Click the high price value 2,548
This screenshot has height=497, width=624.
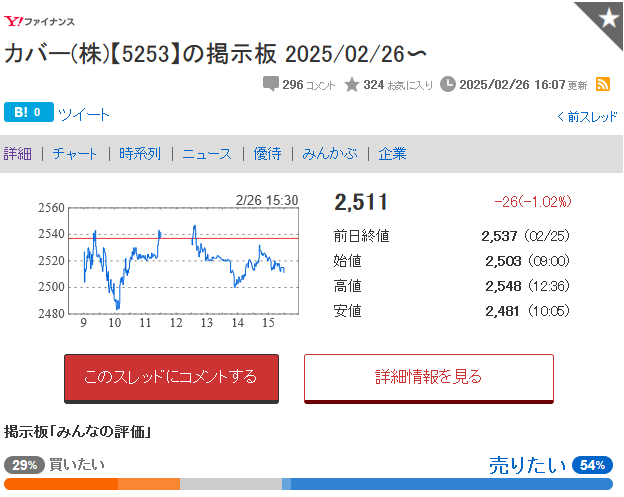tap(503, 286)
